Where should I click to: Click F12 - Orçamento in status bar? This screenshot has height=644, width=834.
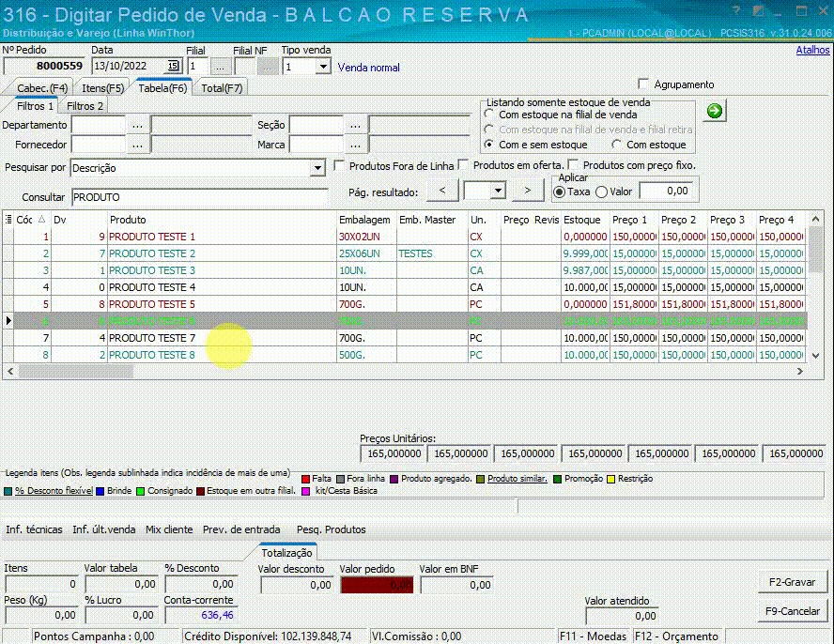(x=676, y=636)
